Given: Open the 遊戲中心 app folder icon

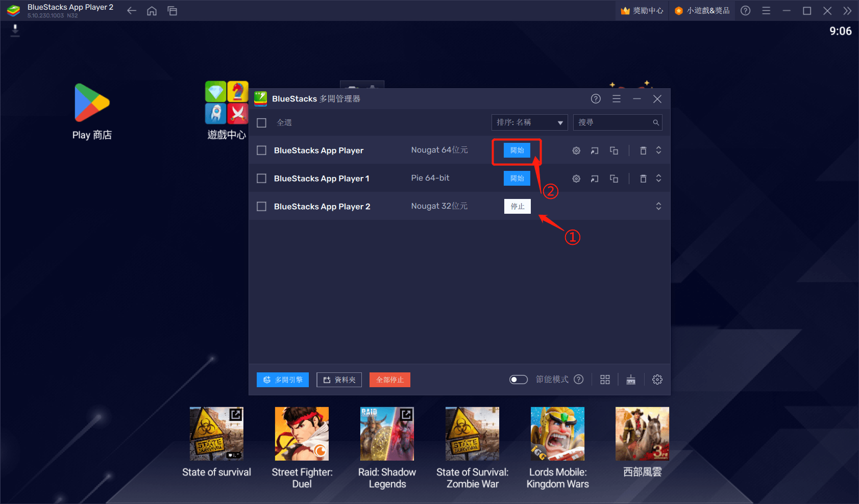Looking at the screenshot, I should (x=227, y=103).
